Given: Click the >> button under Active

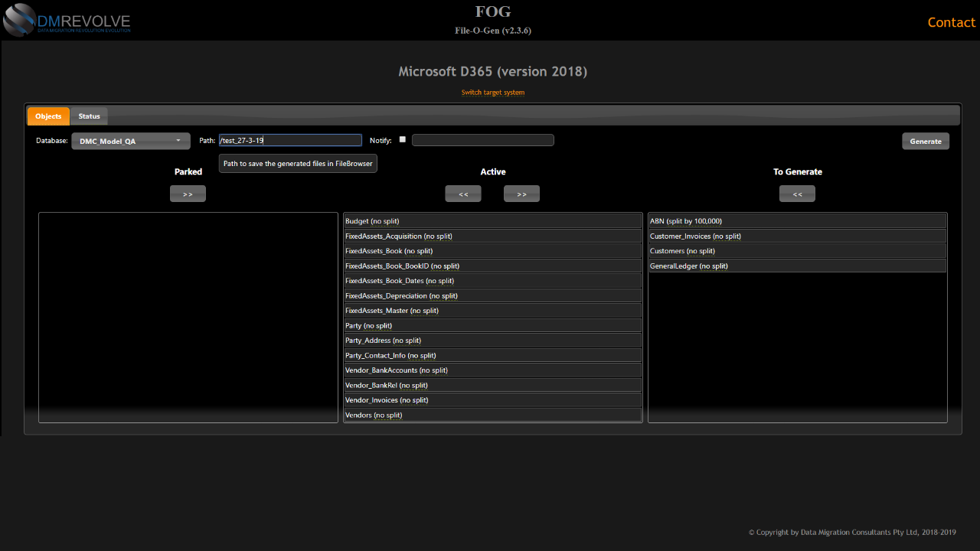Looking at the screenshot, I should 521,194.
